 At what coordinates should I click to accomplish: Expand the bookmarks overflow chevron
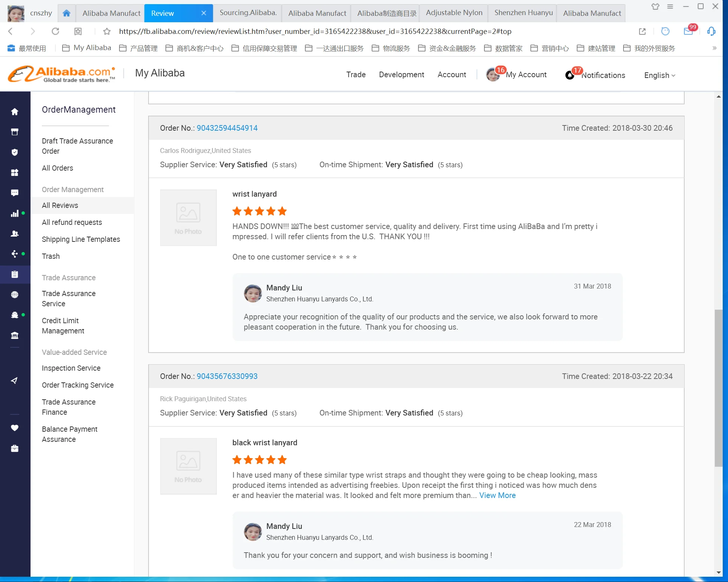pos(714,48)
